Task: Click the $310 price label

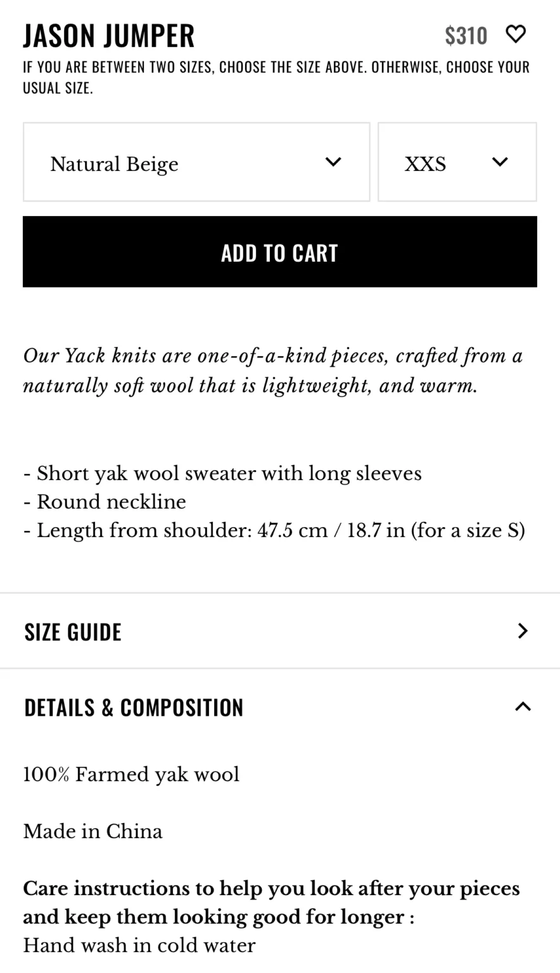Action: (466, 36)
